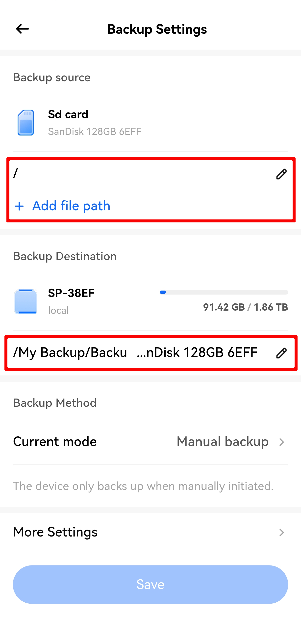This screenshot has height=644, width=301.
Task: Click the 91.42 GB / 1.86 TB capacity text
Action: point(245,307)
